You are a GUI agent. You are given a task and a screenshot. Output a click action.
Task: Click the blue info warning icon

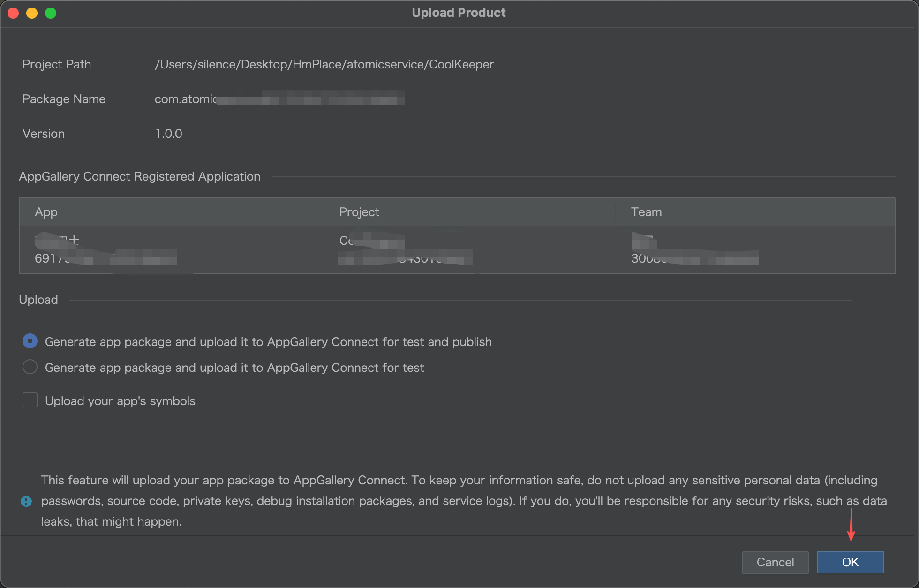click(x=26, y=501)
